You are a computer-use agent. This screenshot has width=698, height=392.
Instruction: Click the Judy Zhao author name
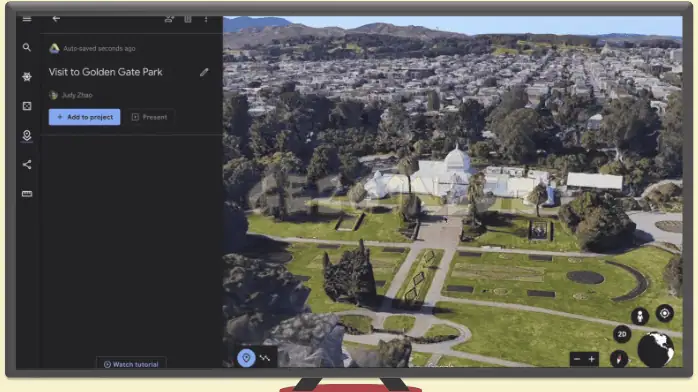pos(77,95)
